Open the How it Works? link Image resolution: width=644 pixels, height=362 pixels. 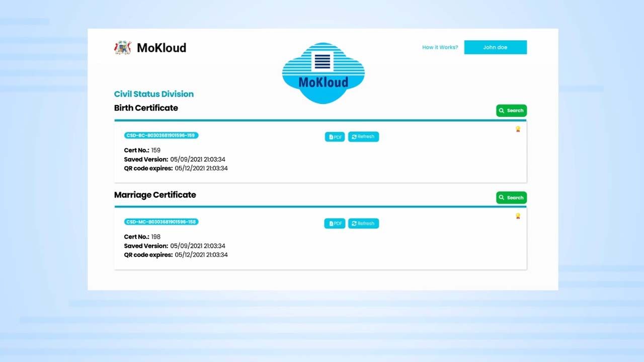pyautogui.click(x=440, y=47)
